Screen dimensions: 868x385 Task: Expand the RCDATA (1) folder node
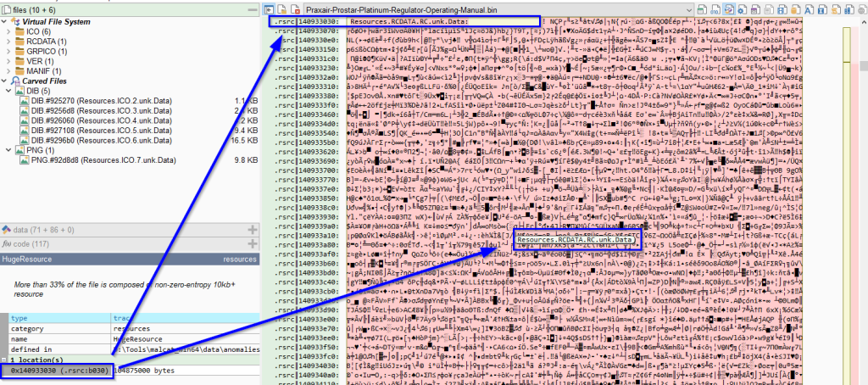(x=9, y=41)
